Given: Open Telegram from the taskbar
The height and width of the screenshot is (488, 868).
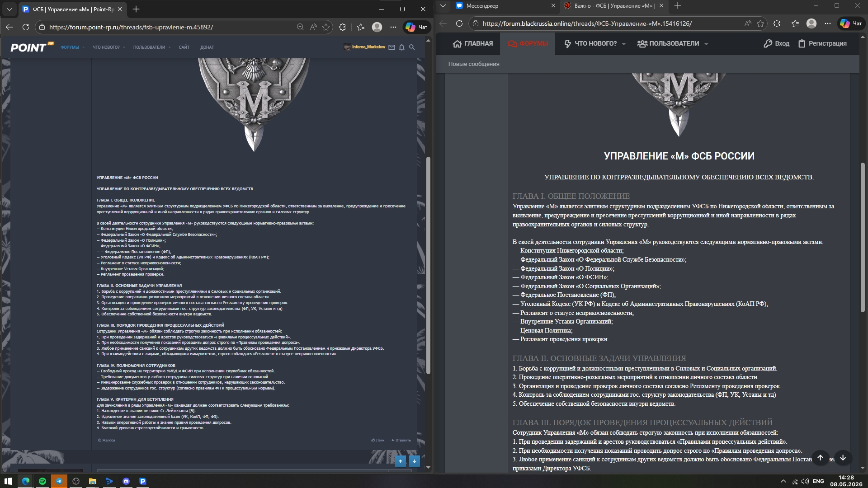Looking at the screenshot, I should tap(59, 481).
